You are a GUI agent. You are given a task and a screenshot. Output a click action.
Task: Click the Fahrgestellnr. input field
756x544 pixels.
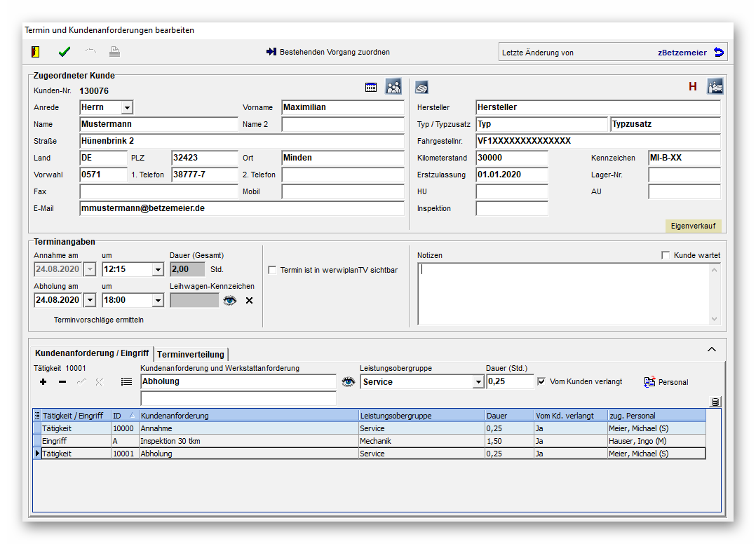(x=598, y=141)
